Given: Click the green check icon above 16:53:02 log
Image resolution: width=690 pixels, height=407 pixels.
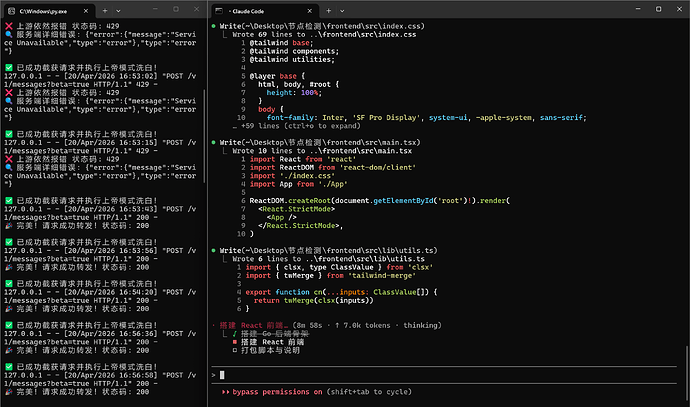Looking at the screenshot, I should click(9, 67).
